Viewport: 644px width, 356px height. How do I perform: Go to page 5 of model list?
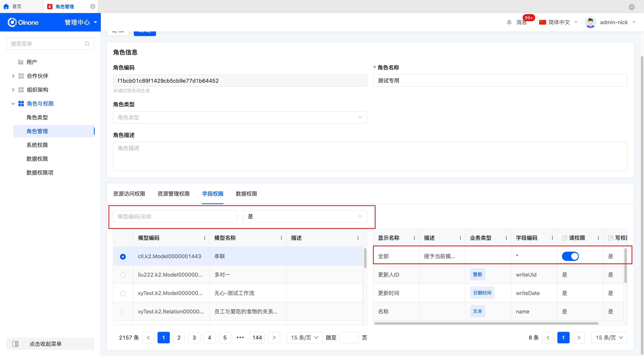pos(225,337)
